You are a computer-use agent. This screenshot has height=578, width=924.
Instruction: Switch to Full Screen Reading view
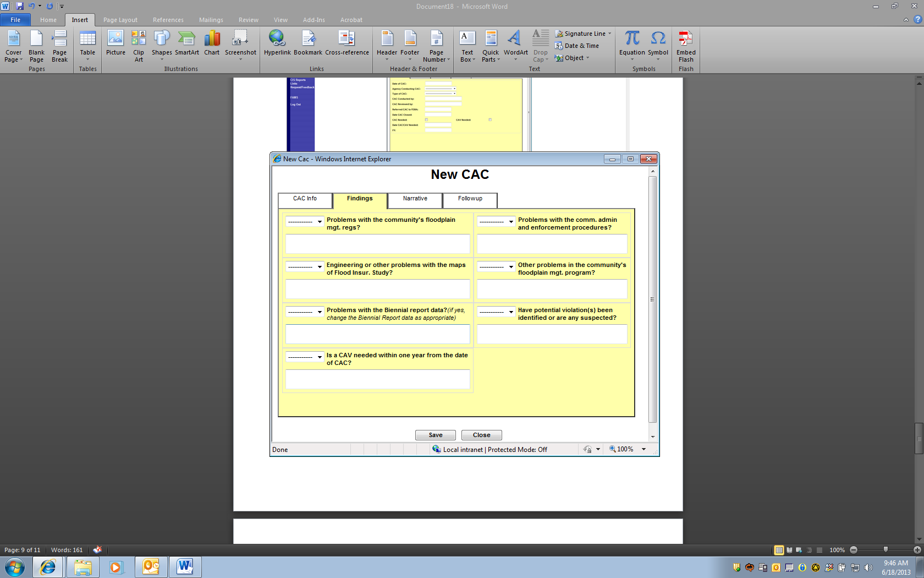pos(789,550)
